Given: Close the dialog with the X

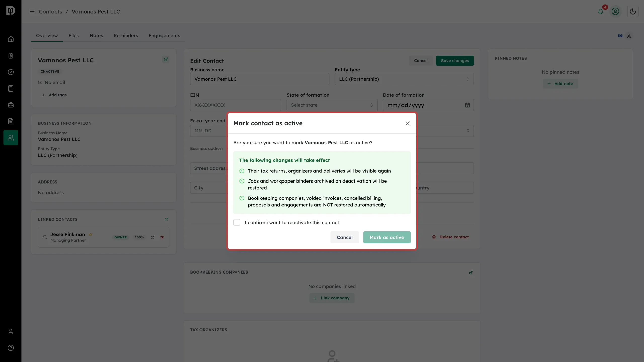Looking at the screenshot, I should tap(407, 123).
